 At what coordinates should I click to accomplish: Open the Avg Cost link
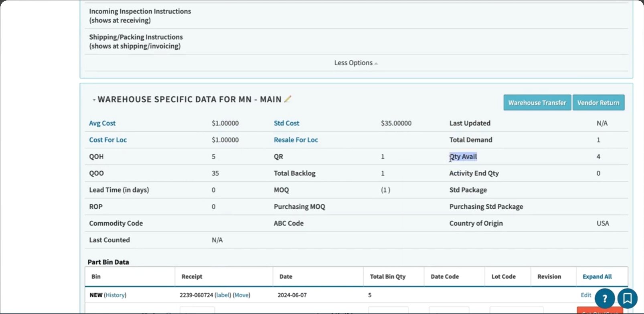coord(102,123)
